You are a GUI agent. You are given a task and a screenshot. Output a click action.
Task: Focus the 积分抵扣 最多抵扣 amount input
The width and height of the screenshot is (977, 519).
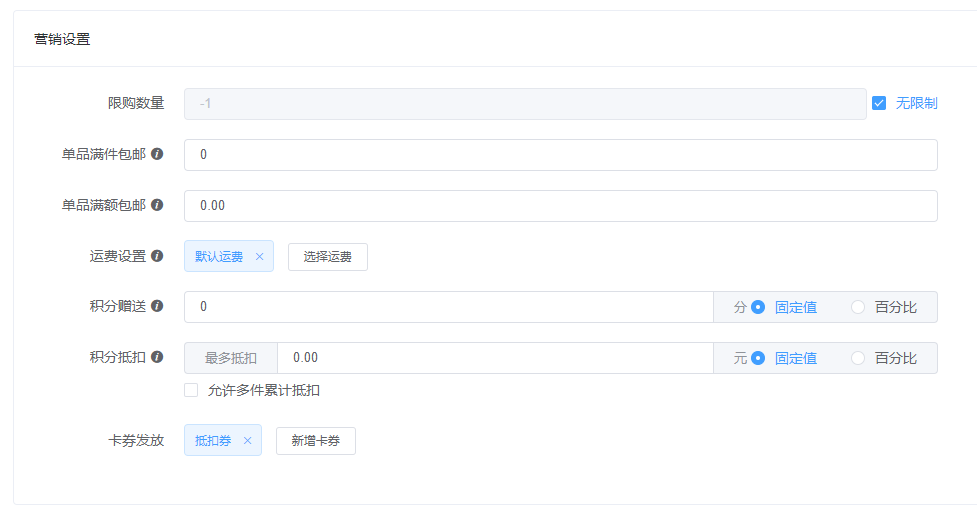pos(495,358)
